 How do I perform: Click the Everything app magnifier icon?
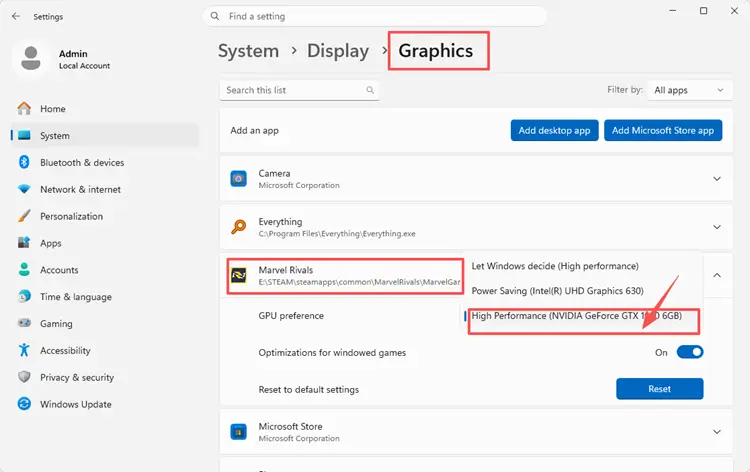click(239, 227)
